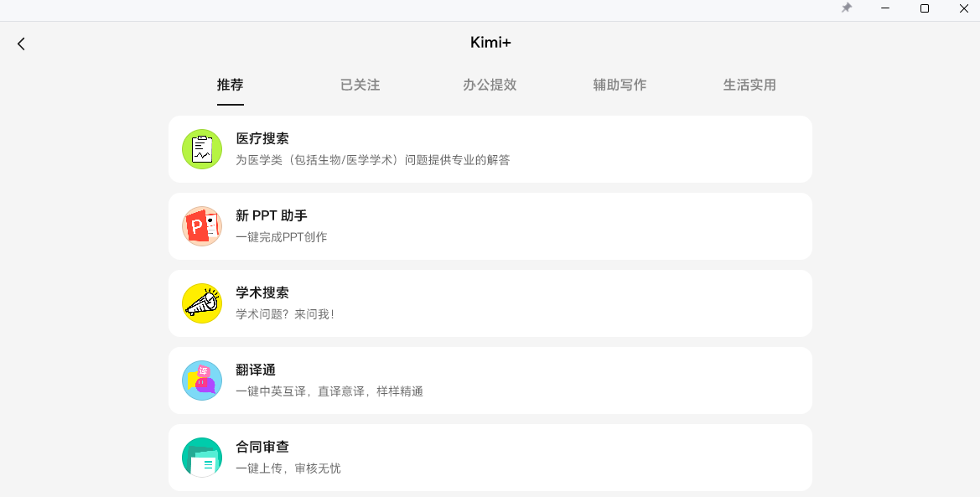Switch to the 推荐 tab

coord(230,85)
